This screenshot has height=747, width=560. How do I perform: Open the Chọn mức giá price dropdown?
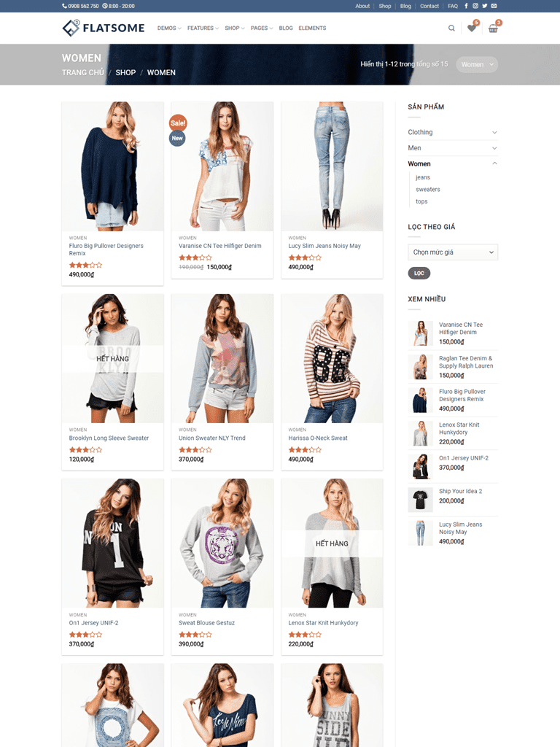(x=453, y=252)
